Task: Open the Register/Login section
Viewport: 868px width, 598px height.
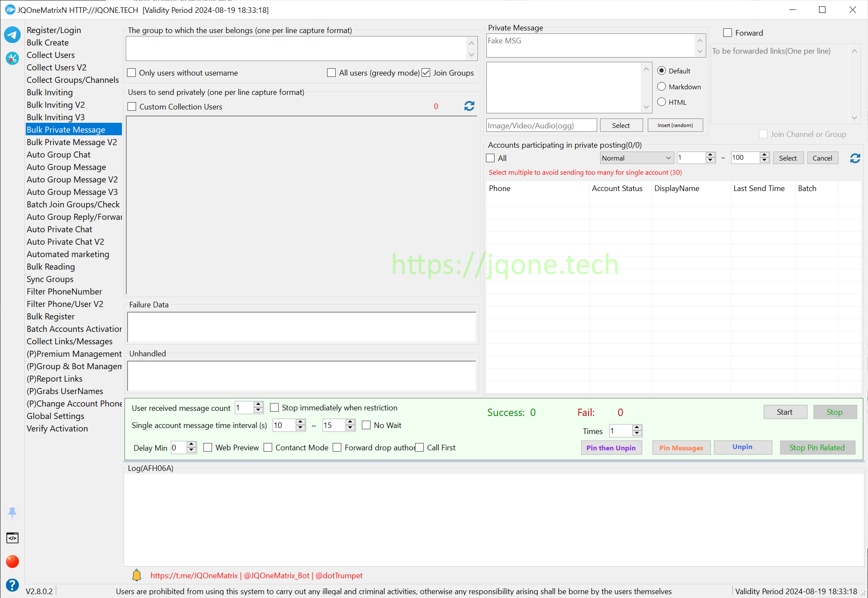Action: (x=54, y=30)
